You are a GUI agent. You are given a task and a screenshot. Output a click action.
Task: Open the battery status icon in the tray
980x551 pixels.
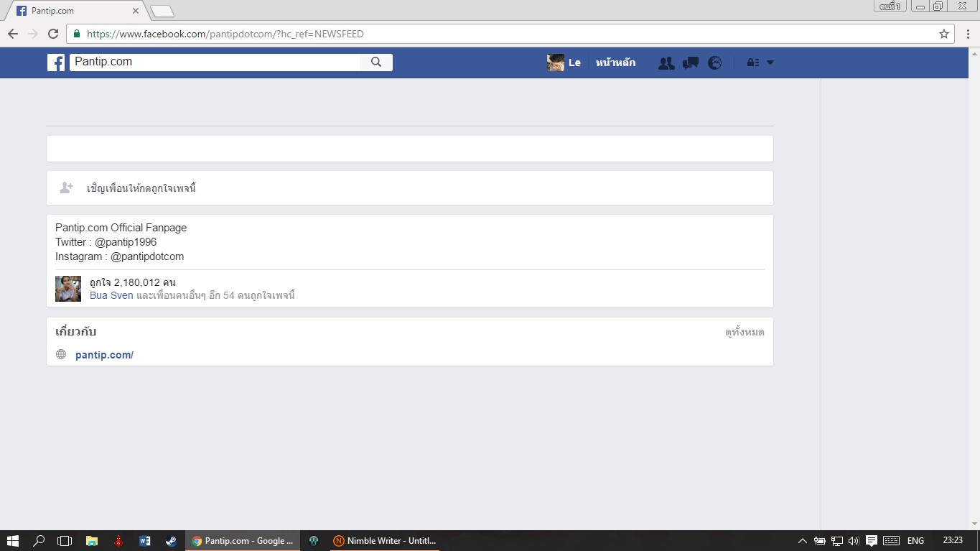(x=819, y=541)
